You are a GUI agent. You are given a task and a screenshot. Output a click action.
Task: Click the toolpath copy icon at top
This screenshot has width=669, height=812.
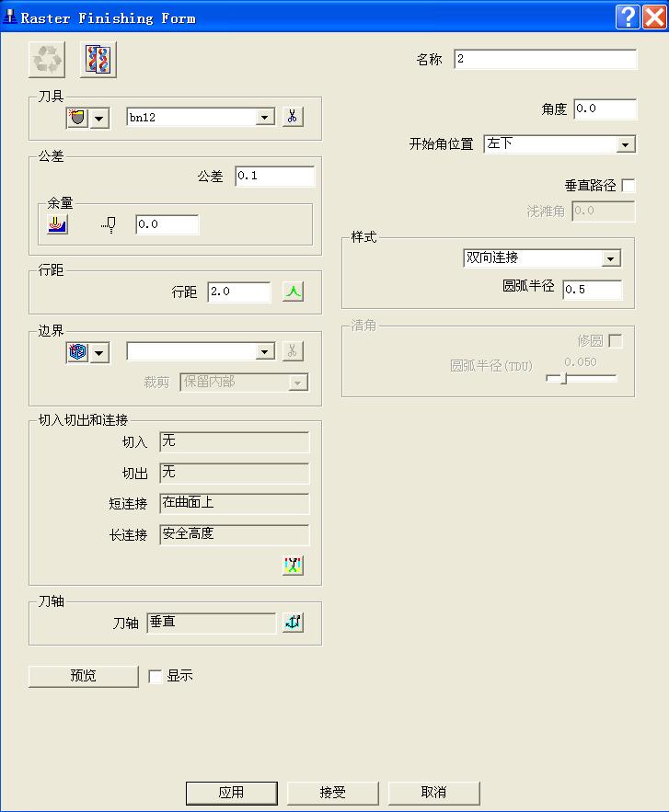click(x=99, y=61)
